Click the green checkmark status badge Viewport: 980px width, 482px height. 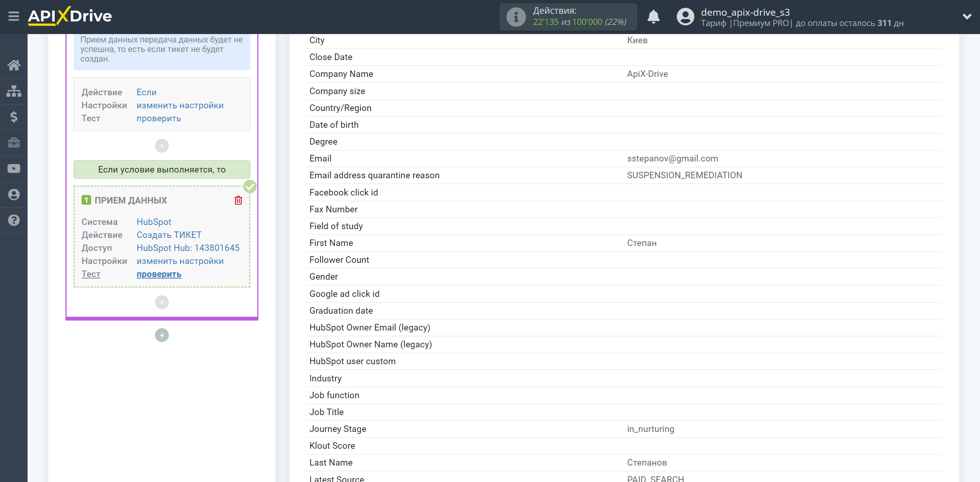coord(250,187)
